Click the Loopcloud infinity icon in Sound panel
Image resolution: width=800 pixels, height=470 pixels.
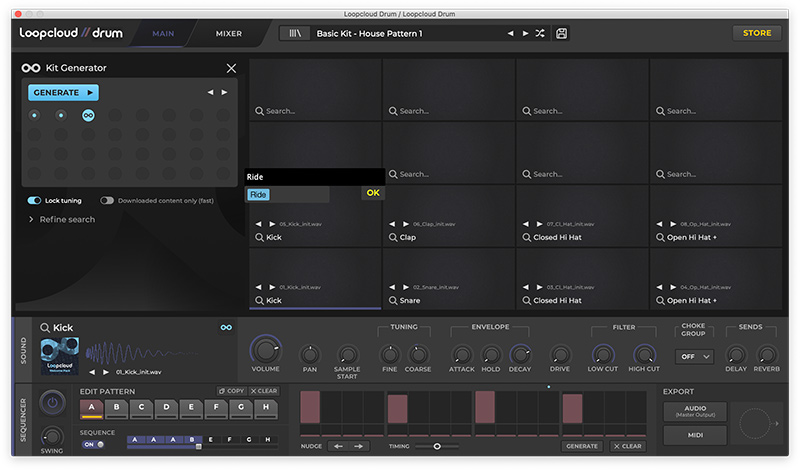click(226, 328)
